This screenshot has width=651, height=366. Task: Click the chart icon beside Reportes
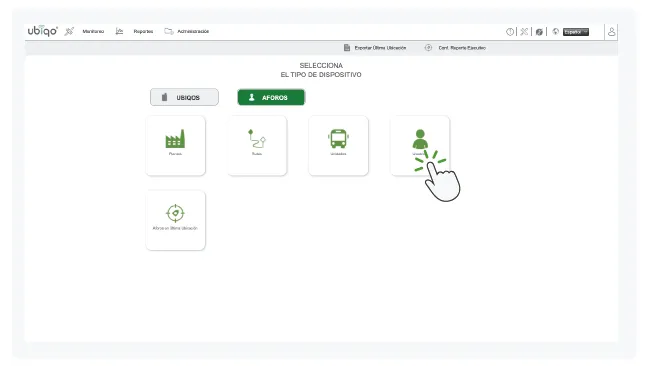pyautogui.click(x=119, y=31)
